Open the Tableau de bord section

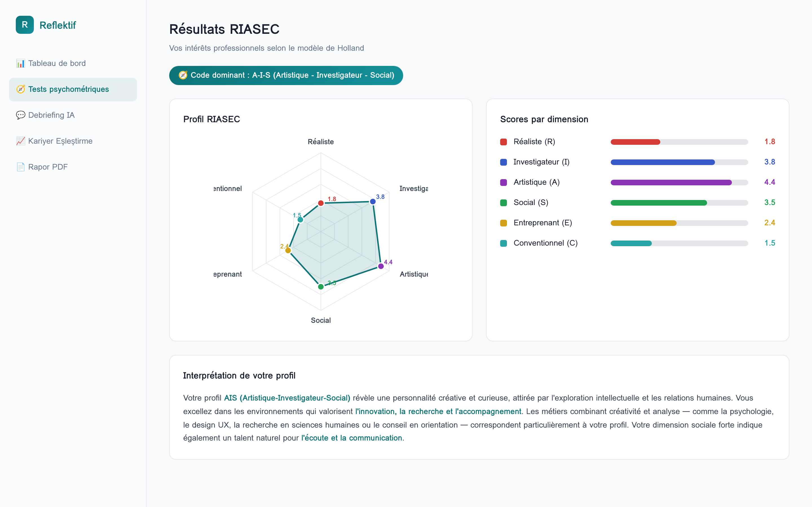click(57, 63)
